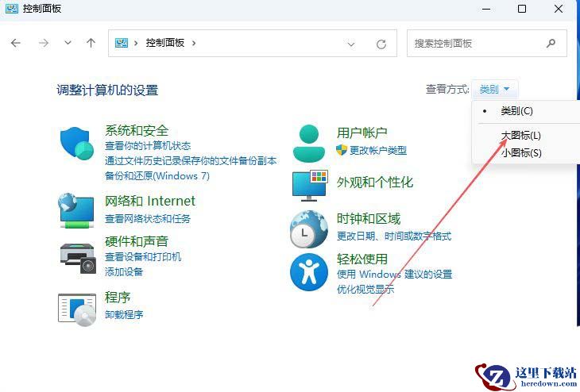Select 类别(C) view option
Viewport: 580px width, 392px height.
[x=516, y=111]
